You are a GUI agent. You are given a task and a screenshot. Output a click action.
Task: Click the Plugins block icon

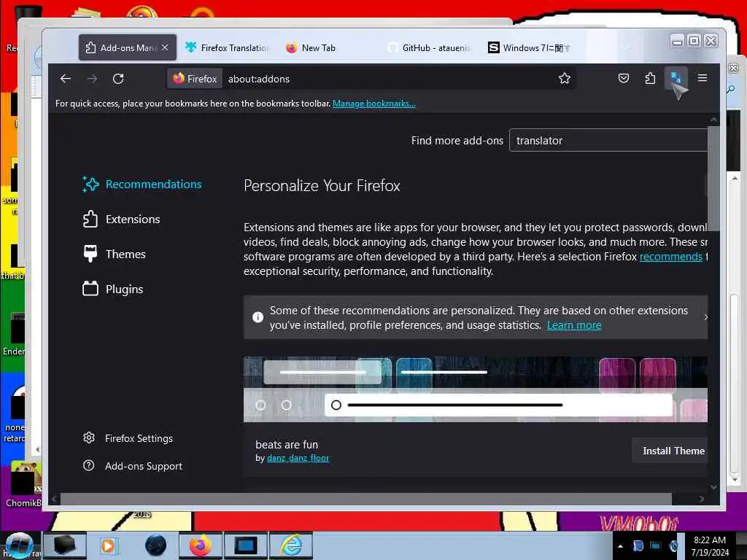[x=90, y=289]
